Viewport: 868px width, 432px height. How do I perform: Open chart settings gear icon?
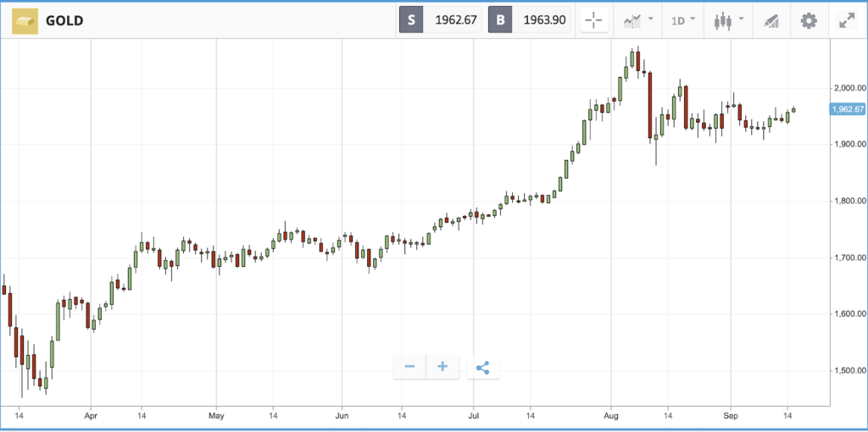click(x=809, y=21)
